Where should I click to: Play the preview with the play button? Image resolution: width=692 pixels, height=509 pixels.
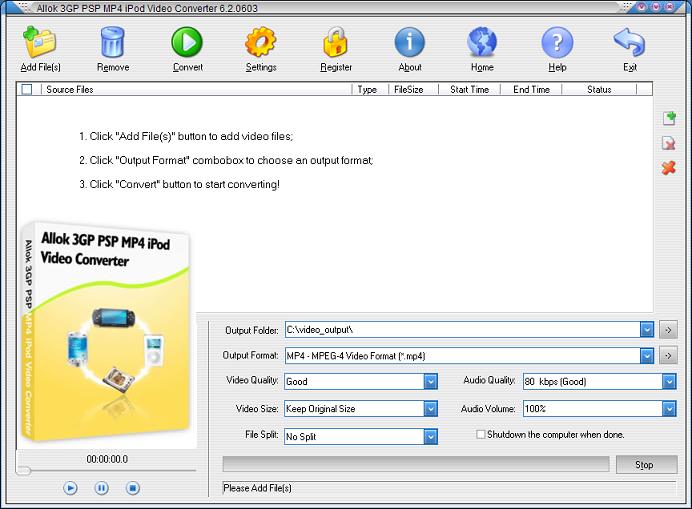tap(70, 488)
